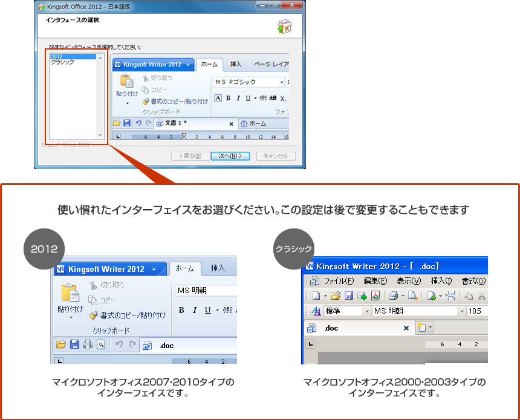This screenshot has height=420, width=520.
Task: Click ホーム ribbon tab in installer preview
Action: pos(209,64)
